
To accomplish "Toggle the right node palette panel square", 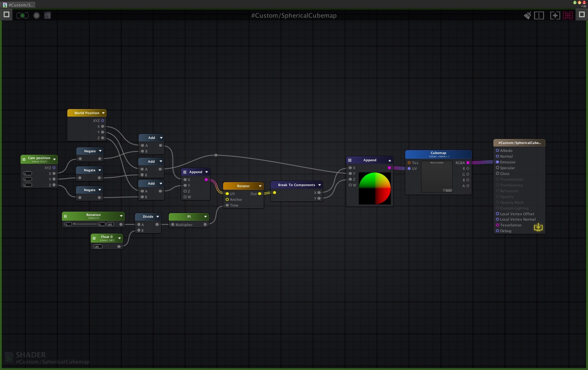I will click(582, 15).
